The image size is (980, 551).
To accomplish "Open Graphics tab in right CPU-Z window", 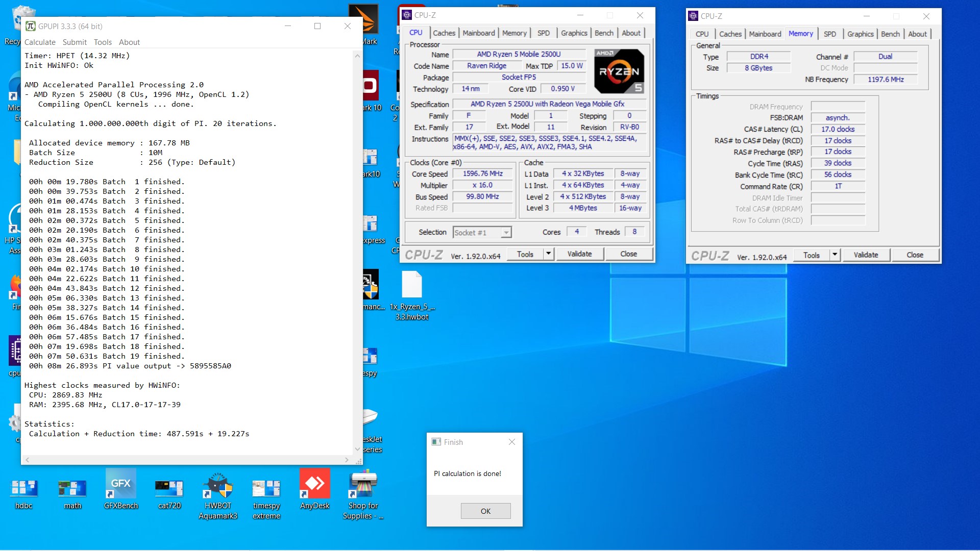I will [x=861, y=34].
